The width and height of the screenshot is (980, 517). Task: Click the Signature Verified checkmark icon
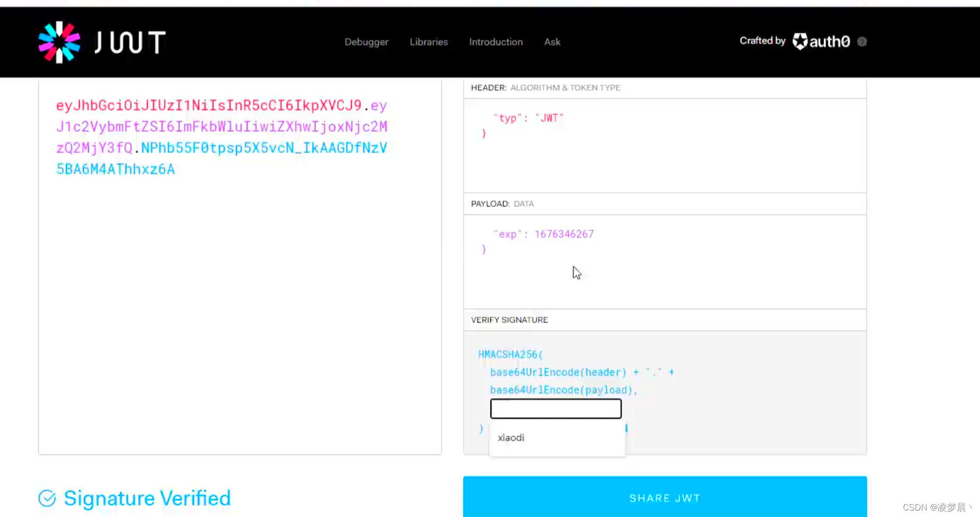tap(47, 498)
